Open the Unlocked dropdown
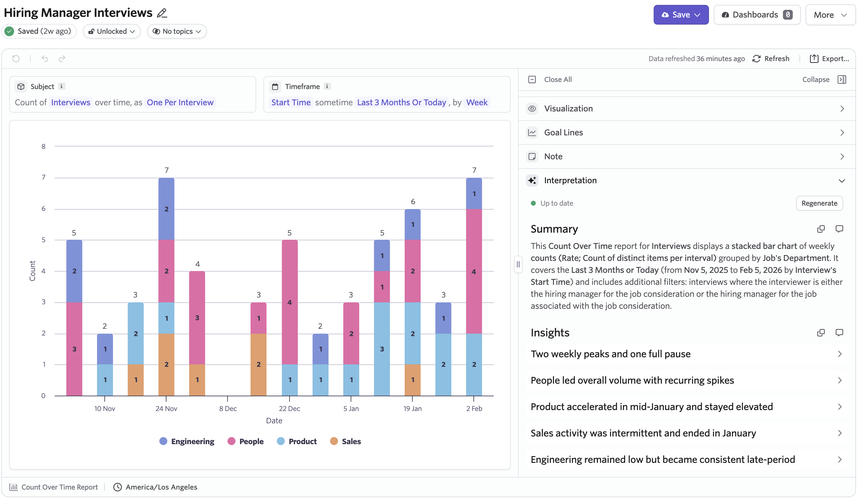The width and height of the screenshot is (864, 504). [x=112, y=32]
